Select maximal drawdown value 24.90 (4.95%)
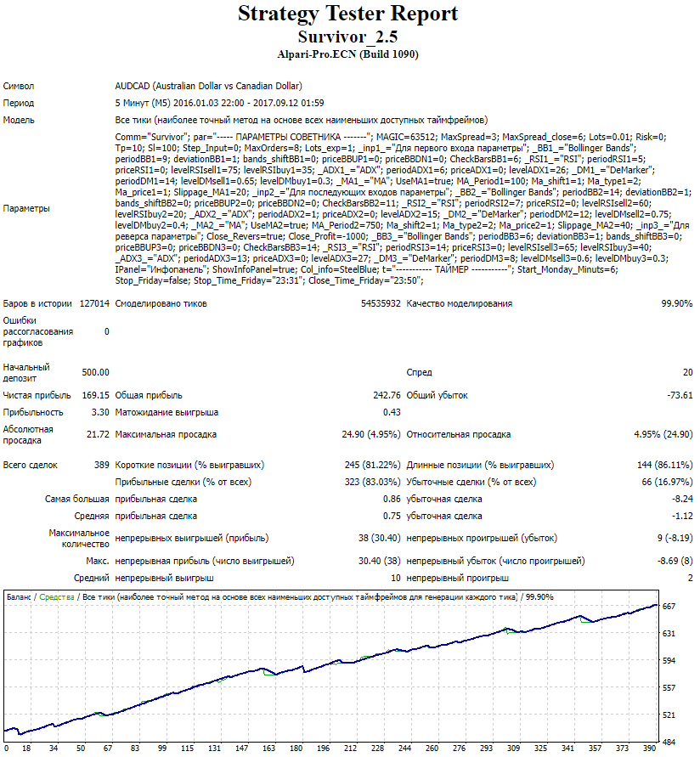This screenshot has height=757, width=700. (371, 434)
